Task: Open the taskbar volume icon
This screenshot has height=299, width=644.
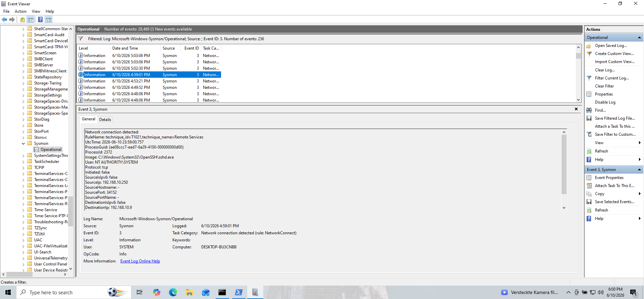Action: (x=601, y=292)
